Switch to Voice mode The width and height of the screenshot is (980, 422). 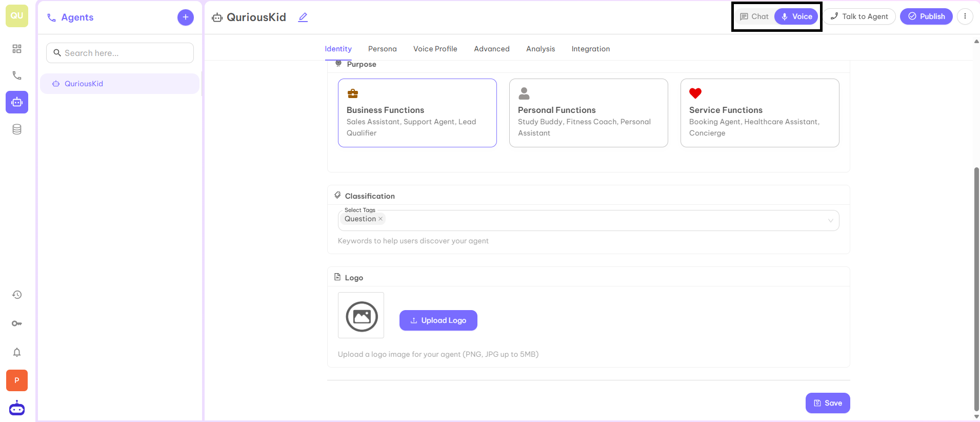(796, 16)
